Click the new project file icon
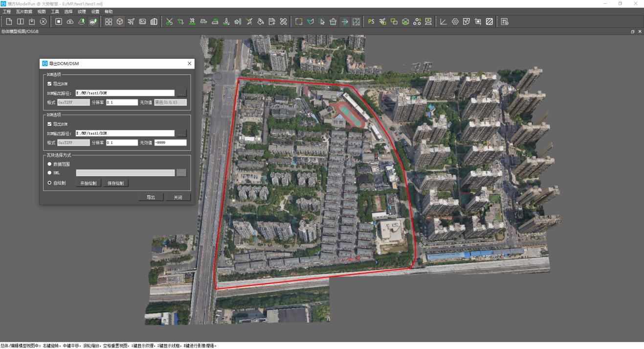The image size is (644, 349). click(x=9, y=22)
